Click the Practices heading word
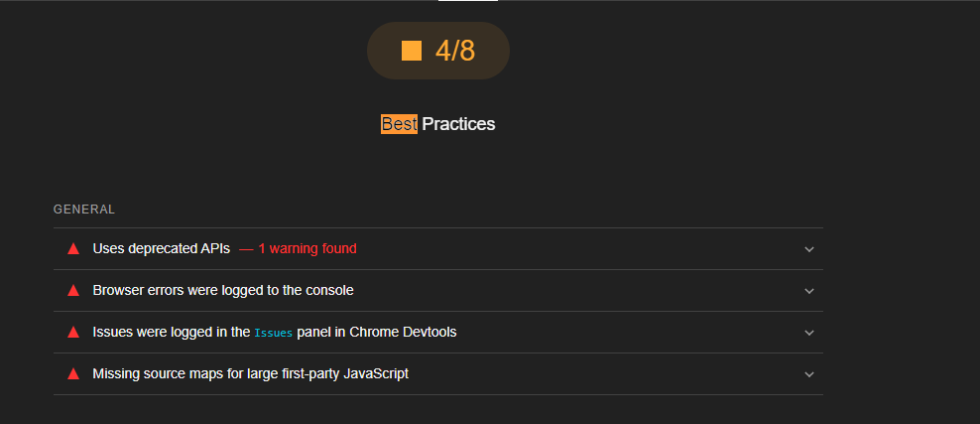 click(458, 124)
